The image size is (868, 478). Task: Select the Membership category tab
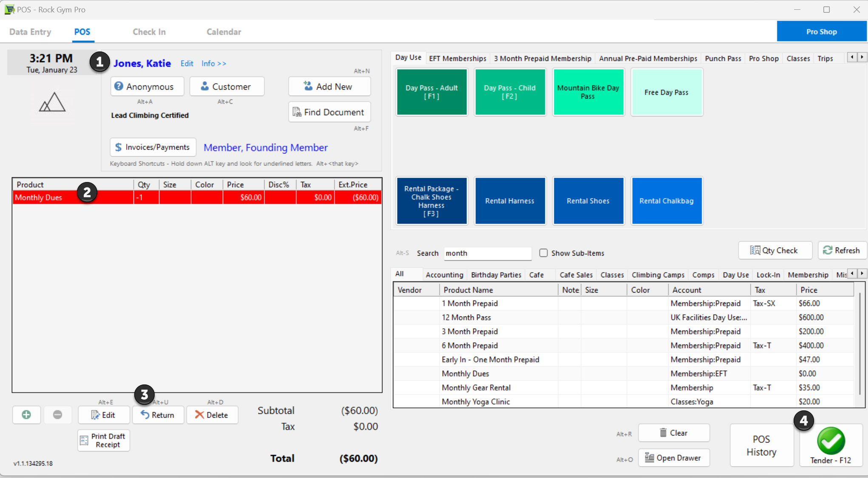click(x=808, y=275)
